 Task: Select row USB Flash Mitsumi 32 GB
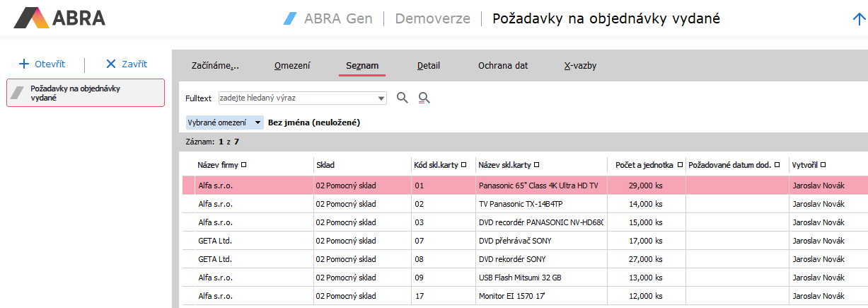point(524,278)
